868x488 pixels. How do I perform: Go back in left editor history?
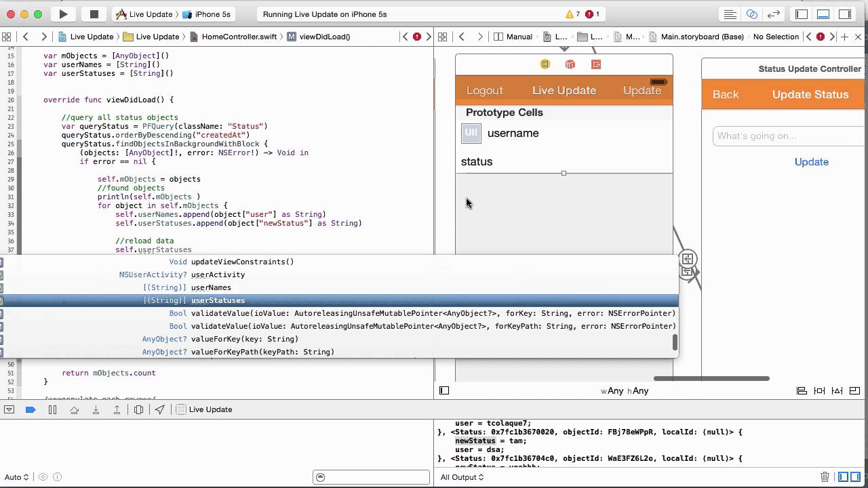(26, 37)
